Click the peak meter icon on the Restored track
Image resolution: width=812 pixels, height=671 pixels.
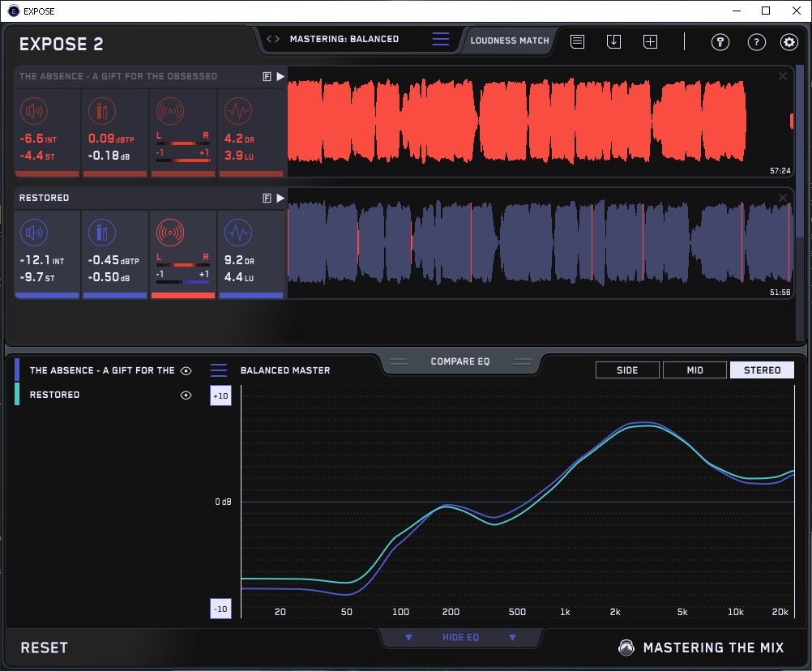click(x=102, y=233)
